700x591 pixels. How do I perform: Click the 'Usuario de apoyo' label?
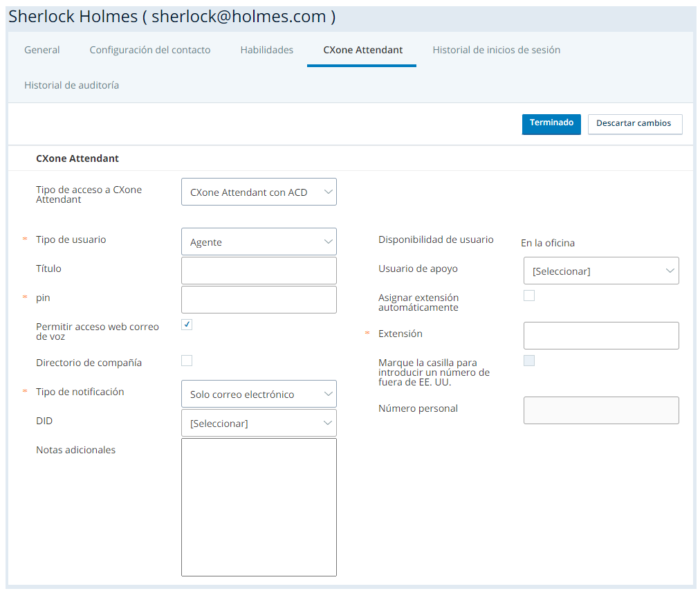(x=418, y=269)
